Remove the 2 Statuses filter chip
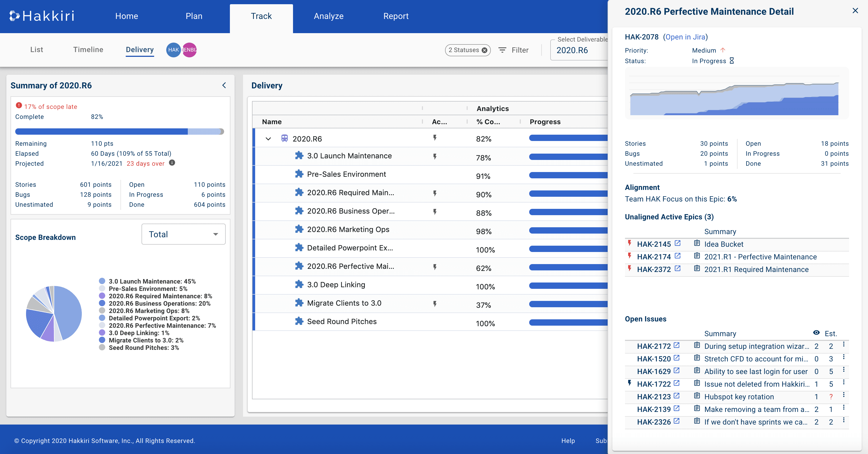Image resolution: width=868 pixels, height=454 pixels. (485, 50)
